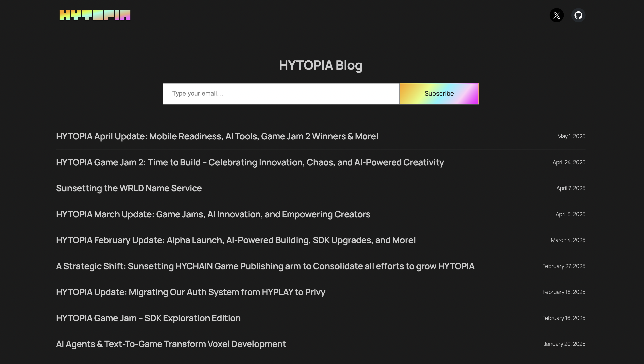Read the Migrating Auth System to Privy post
The width and height of the screenshot is (644, 364).
pyautogui.click(x=190, y=292)
